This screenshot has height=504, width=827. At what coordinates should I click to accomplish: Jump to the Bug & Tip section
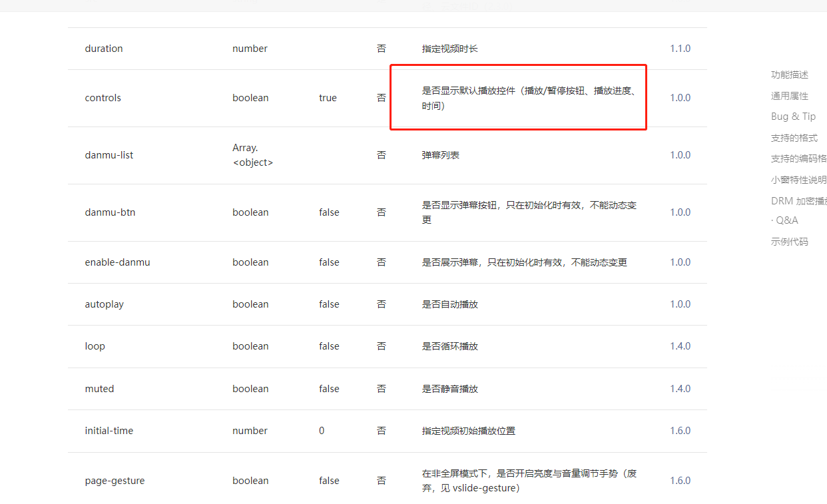793,117
